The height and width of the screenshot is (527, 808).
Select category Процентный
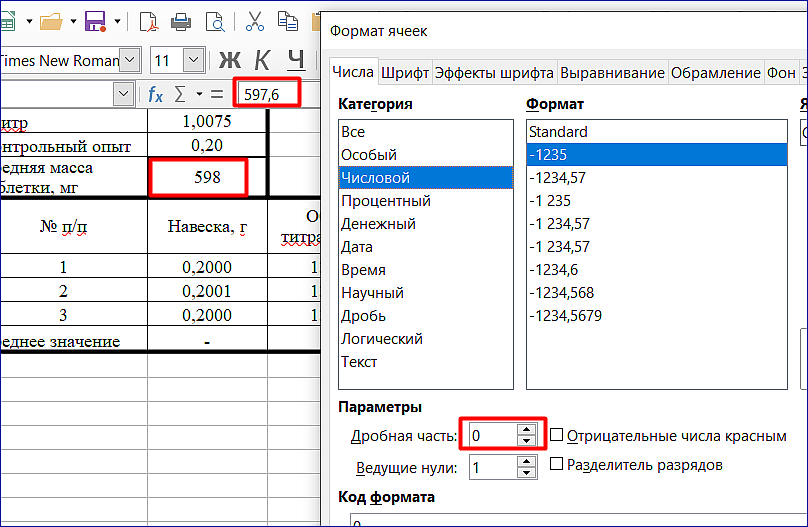click(x=426, y=201)
